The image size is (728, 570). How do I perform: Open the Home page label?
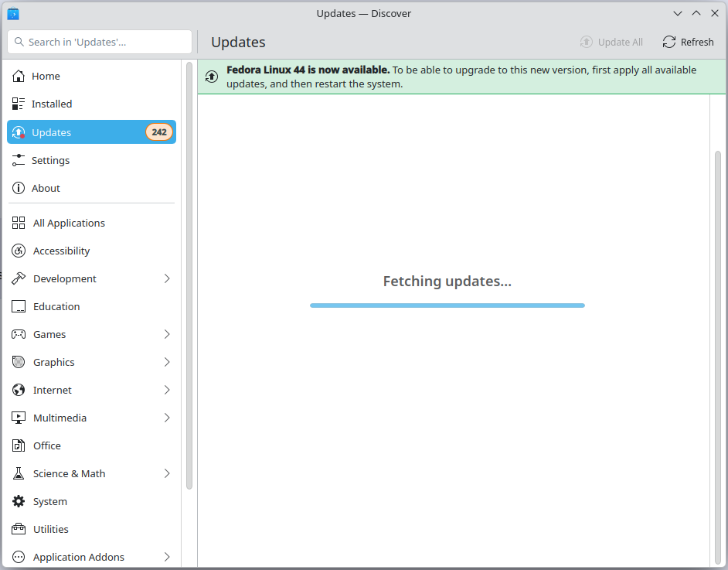click(46, 77)
